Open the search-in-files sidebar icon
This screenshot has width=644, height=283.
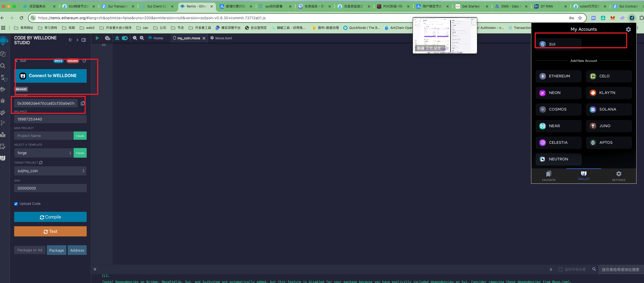coord(3,66)
